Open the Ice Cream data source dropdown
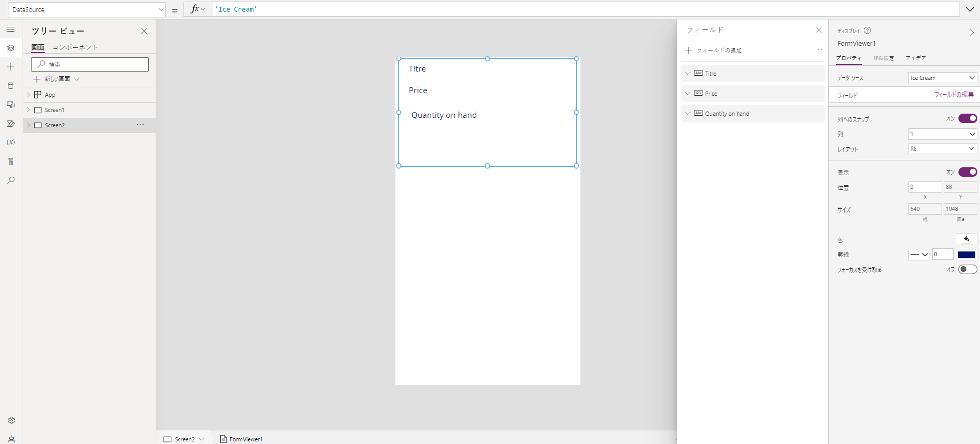The width and height of the screenshot is (980, 444). pos(943,78)
